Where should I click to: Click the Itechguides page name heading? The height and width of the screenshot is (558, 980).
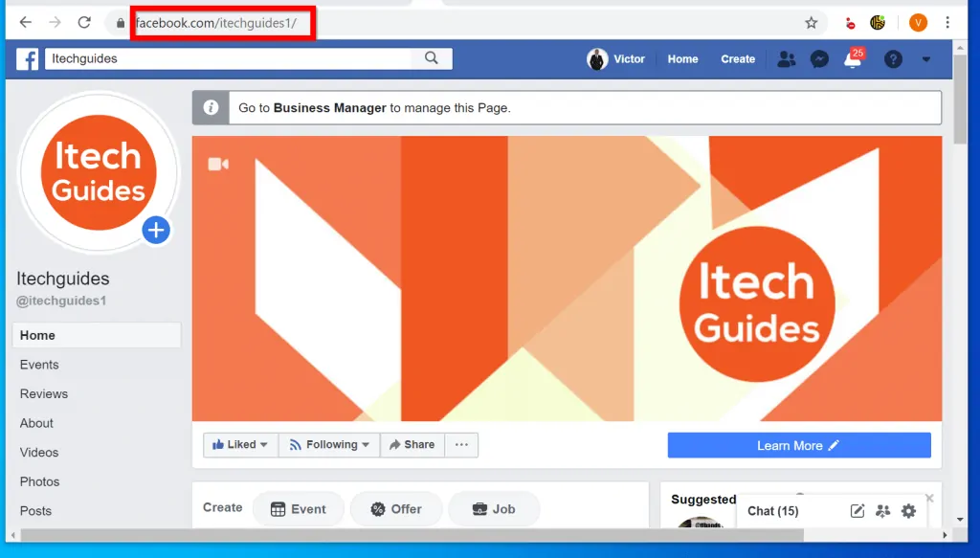click(62, 279)
